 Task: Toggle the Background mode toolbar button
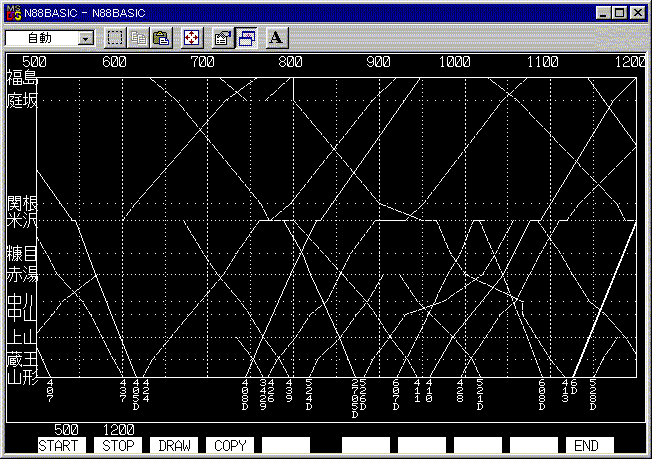pos(246,38)
